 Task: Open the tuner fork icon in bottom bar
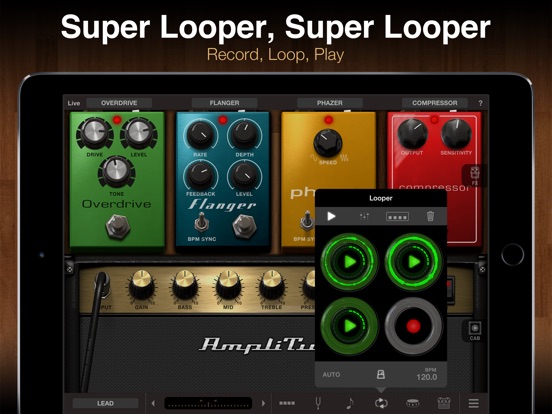pos(318,403)
